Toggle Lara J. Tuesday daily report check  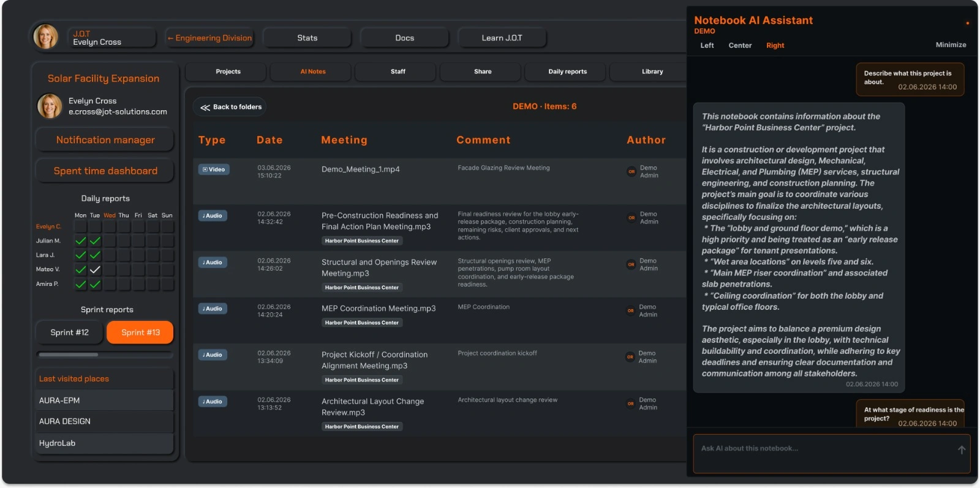click(95, 255)
